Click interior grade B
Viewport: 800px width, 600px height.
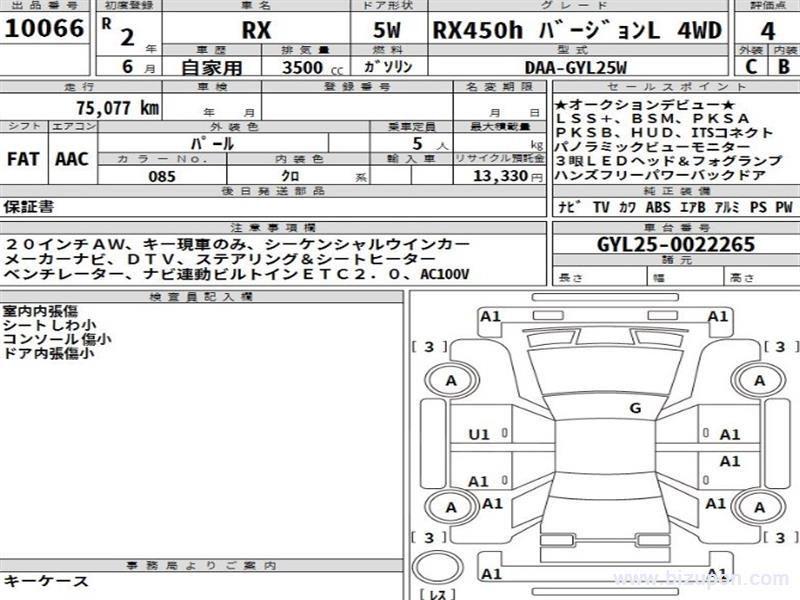784,67
